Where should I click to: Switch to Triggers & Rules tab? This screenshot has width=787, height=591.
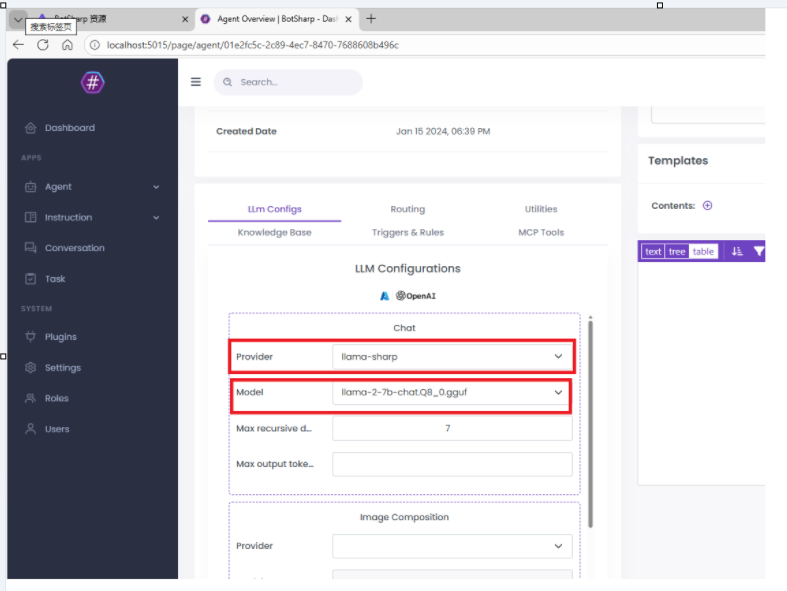(x=408, y=232)
